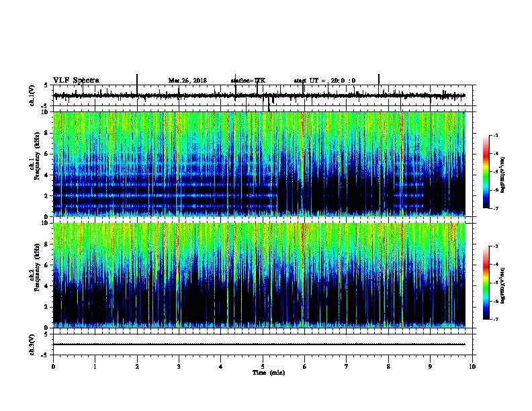Click the "1" time axis tick label
The width and height of the screenshot is (532, 411).
(x=95, y=367)
